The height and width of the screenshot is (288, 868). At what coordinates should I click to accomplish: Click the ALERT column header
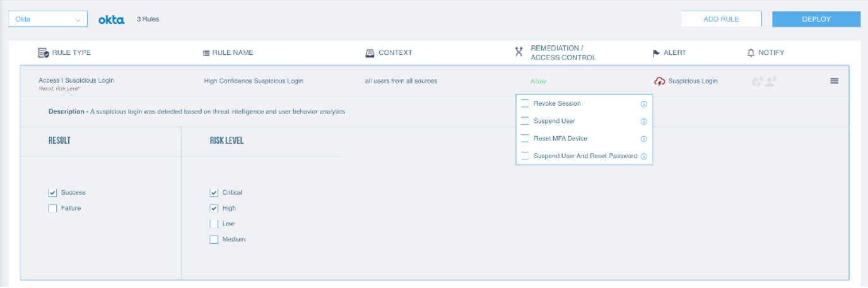coord(675,53)
